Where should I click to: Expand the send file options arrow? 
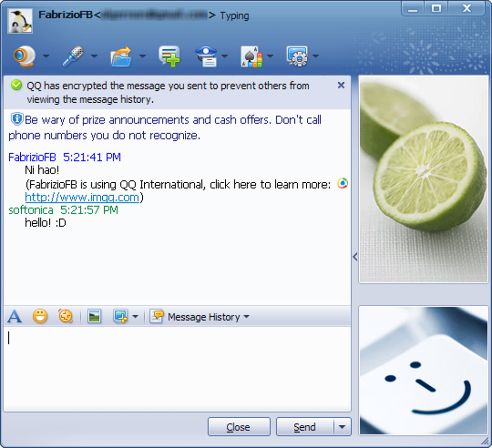pyautogui.click(x=142, y=56)
